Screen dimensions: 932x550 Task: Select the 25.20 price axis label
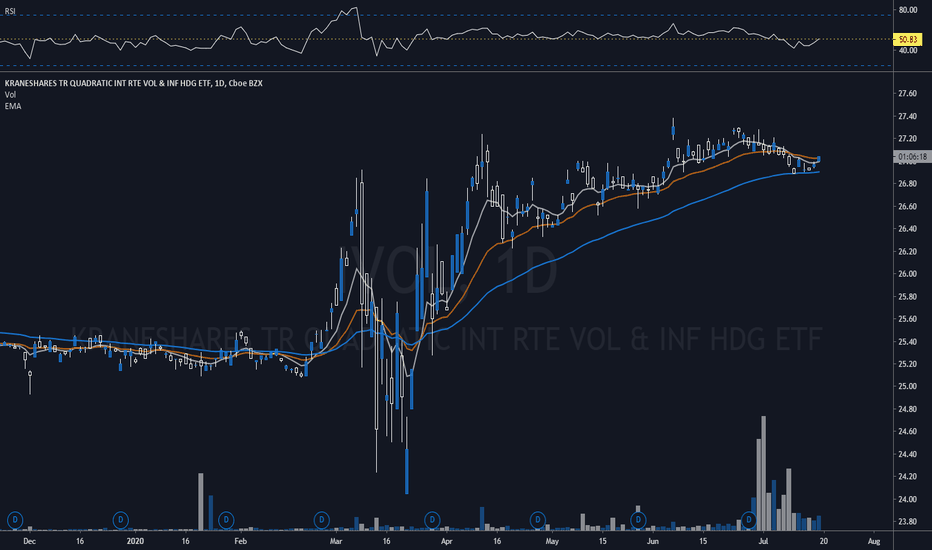point(908,364)
